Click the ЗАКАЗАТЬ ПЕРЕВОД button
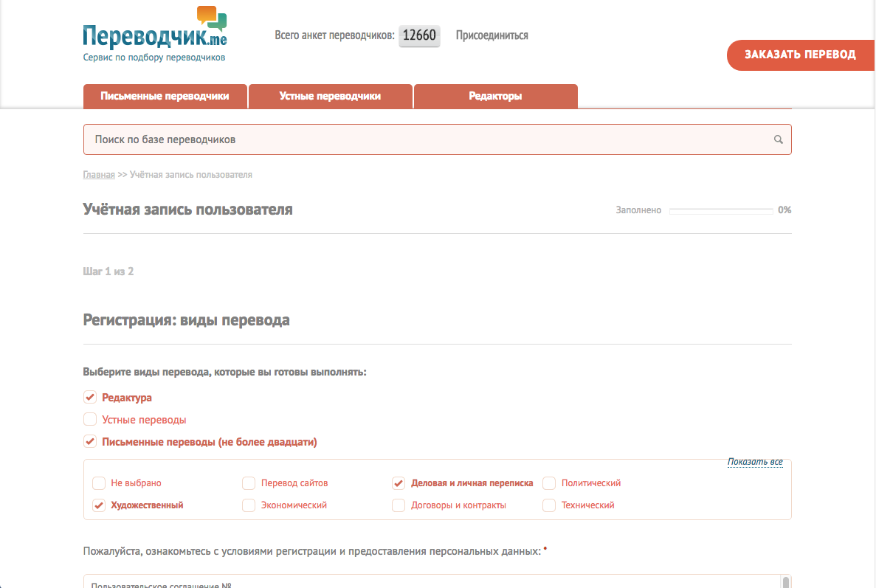The height and width of the screenshot is (588, 876). (x=801, y=55)
